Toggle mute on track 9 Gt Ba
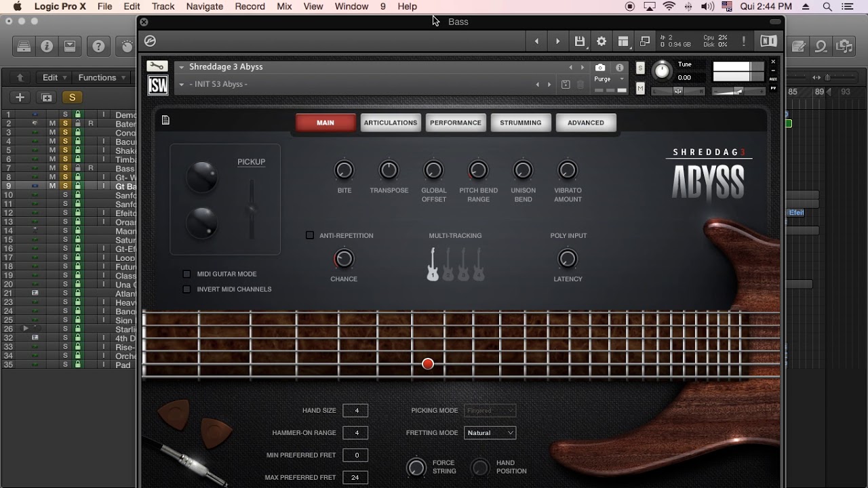Viewport: 868px width, 488px height. coord(52,186)
